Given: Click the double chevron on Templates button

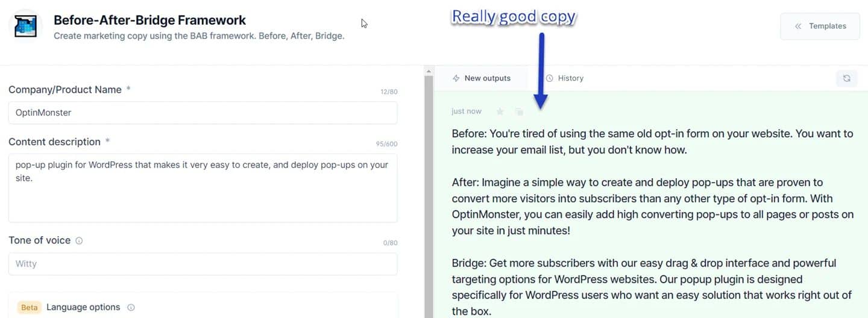Looking at the screenshot, I should pos(798,26).
